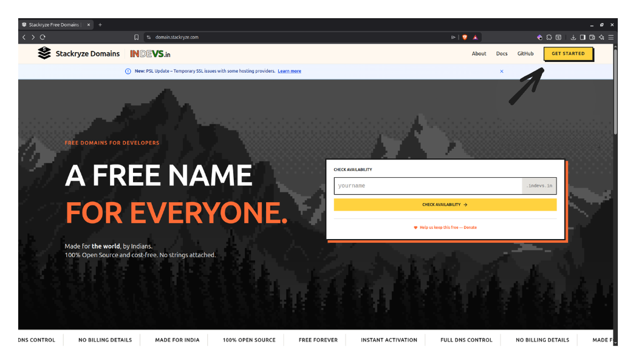Click the sidebar toggle icon in toolbar
636x364 pixels.
click(x=583, y=37)
